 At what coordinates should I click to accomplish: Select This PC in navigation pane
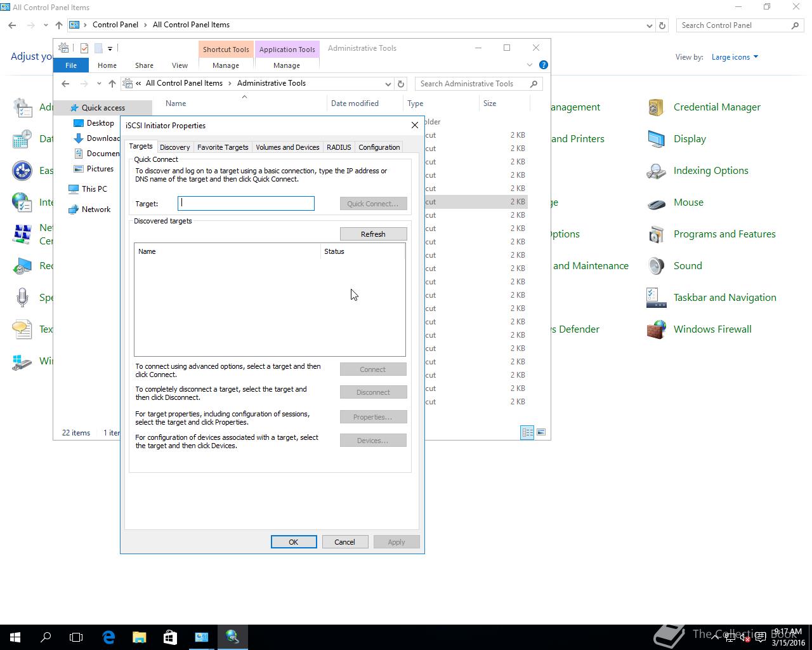tap(94, 189)
